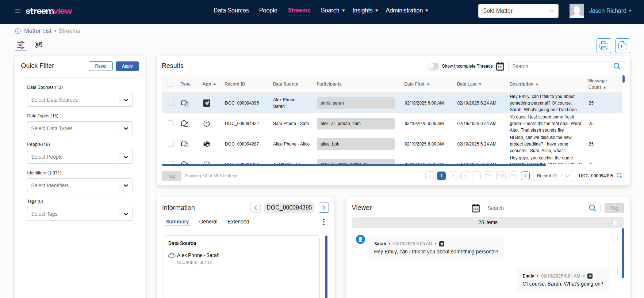This screenshot has width=644, height=298.
Task: Open the People nav item
Action: 268,11
